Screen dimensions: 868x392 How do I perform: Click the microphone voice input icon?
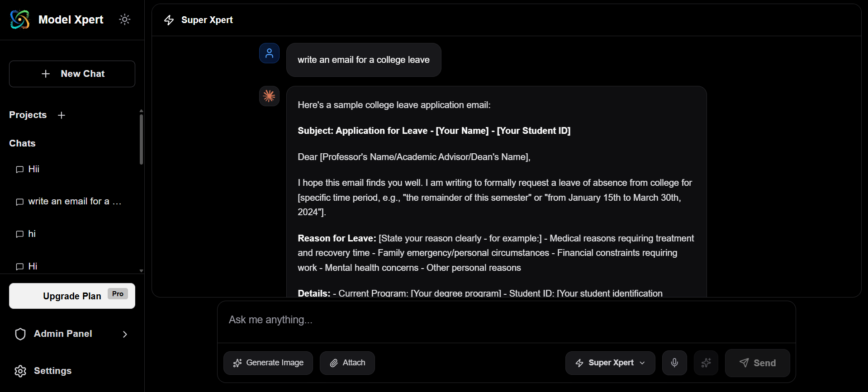(674, 363)
